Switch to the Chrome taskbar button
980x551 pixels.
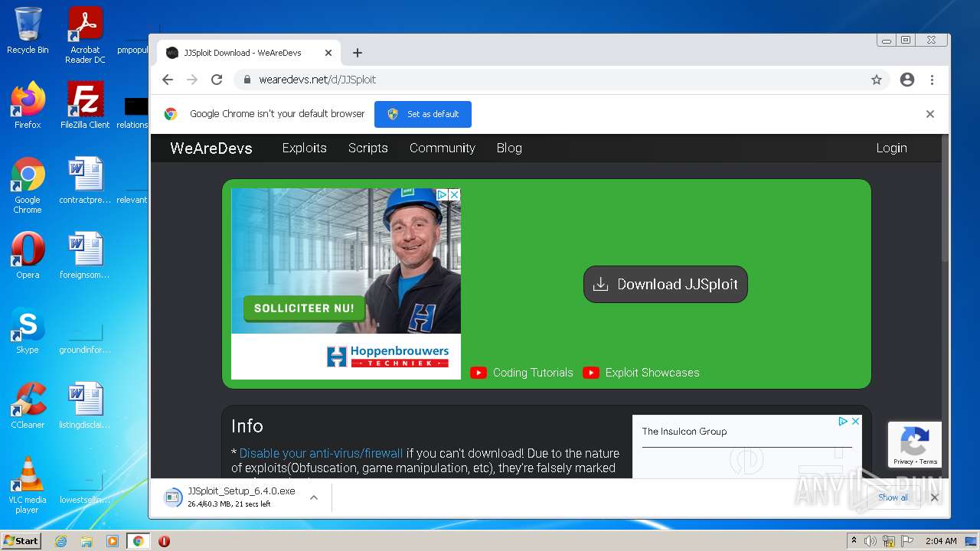pyautogui.click(x=139, y=541)
